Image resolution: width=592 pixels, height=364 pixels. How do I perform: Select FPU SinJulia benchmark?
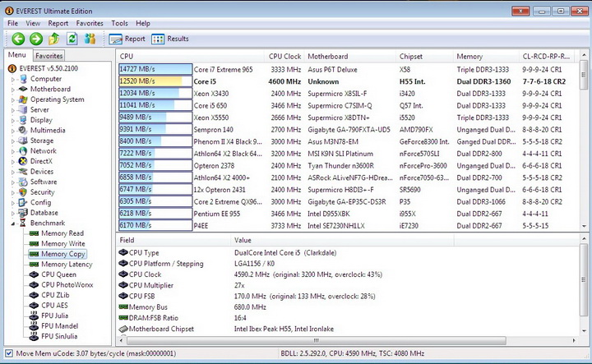[x=59, y=336]
